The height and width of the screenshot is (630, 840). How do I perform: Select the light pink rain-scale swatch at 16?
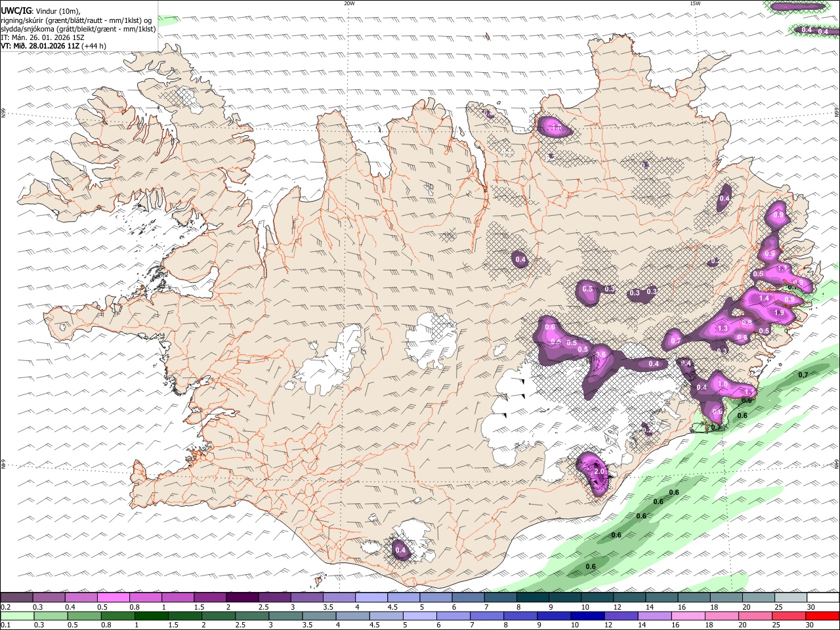[x=688, y=616]
